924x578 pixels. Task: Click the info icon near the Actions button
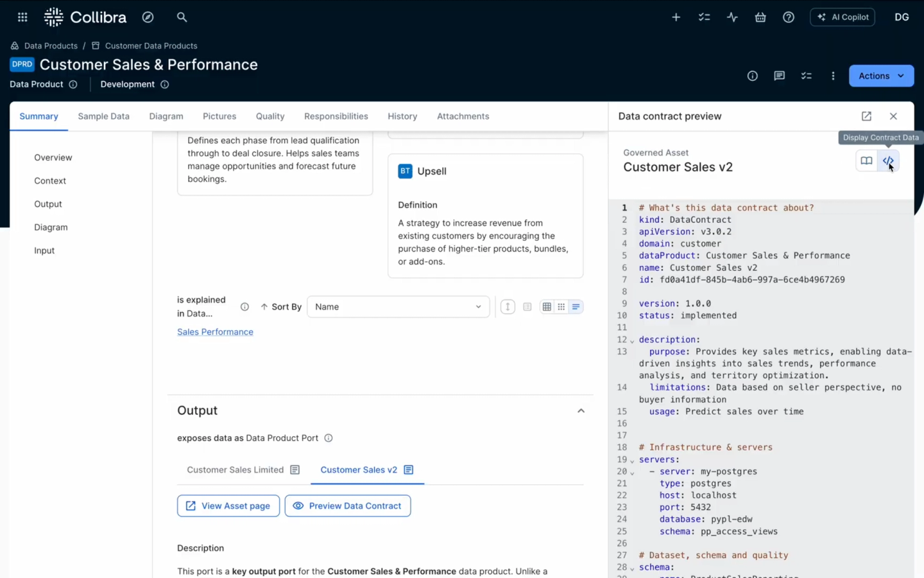point(752,76)
